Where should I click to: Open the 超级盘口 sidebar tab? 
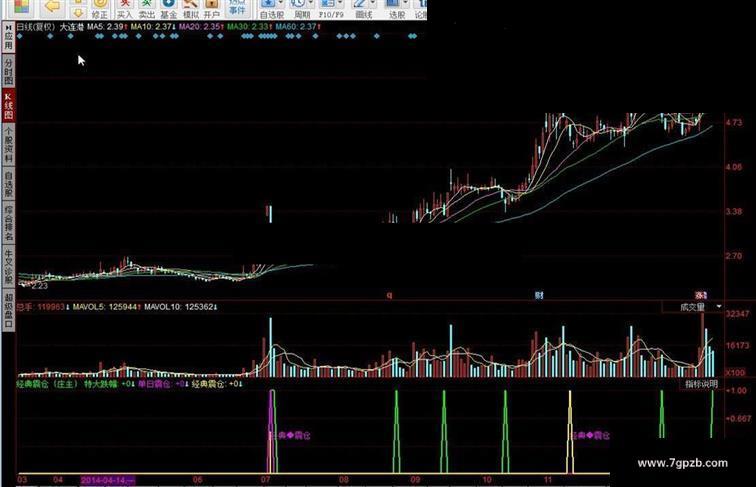click(8, 310)
